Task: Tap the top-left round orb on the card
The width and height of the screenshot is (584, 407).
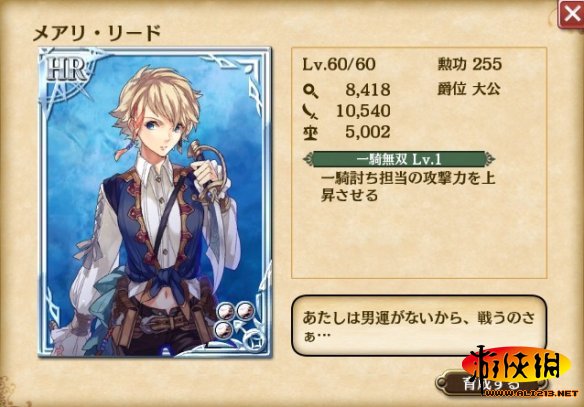Action: click(226, 311)
